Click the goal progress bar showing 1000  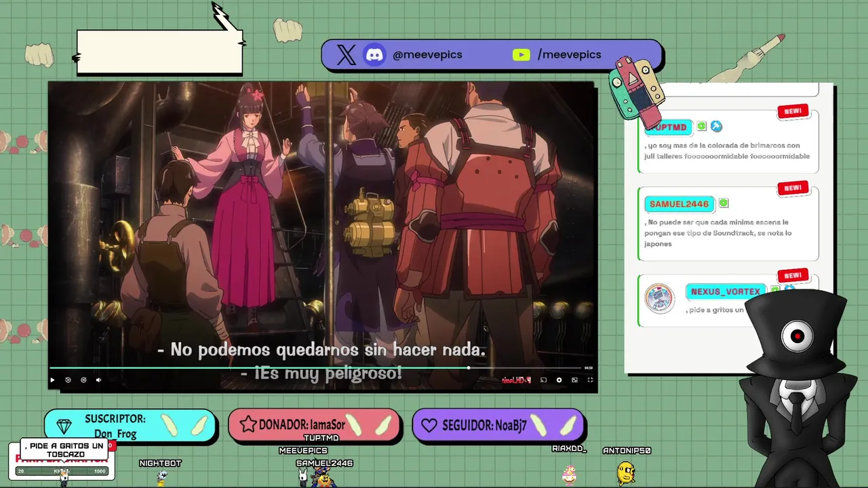pos(62,471)
